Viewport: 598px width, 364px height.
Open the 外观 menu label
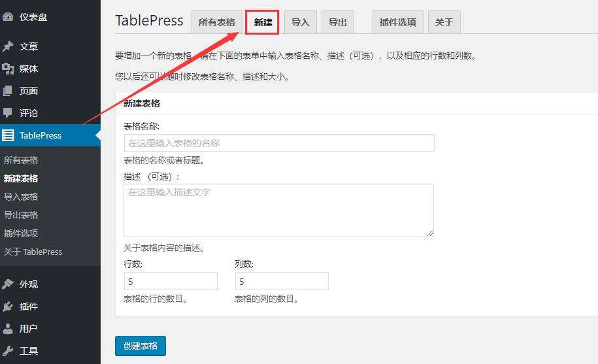[x=29, y=284]
